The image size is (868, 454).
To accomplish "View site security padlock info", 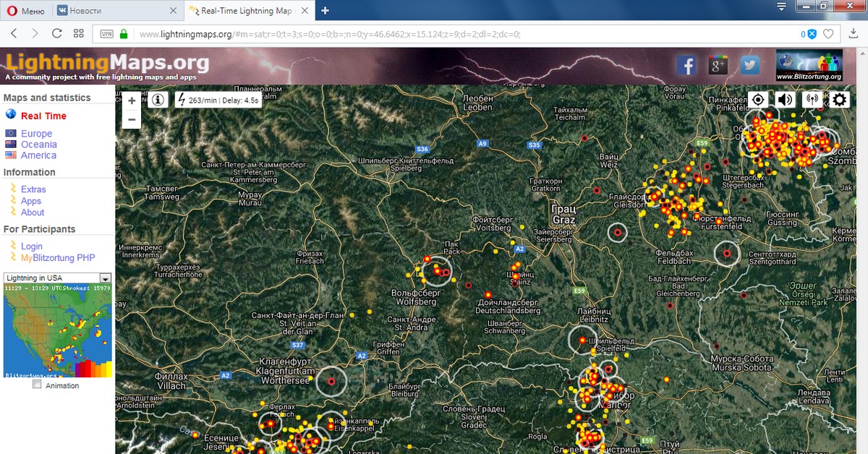I will 124,34.
